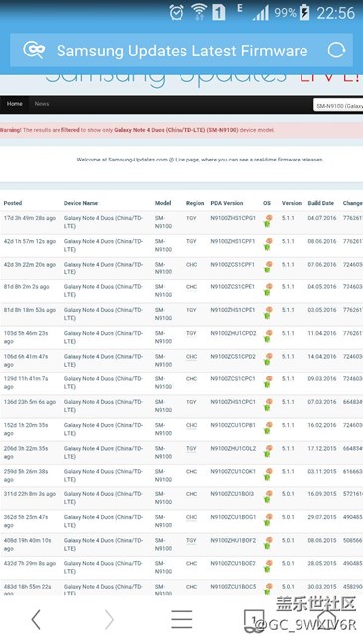Screen dimensions: 363x644
Task: Tap the Wi-Fi status icon
Action: point(199,12)
